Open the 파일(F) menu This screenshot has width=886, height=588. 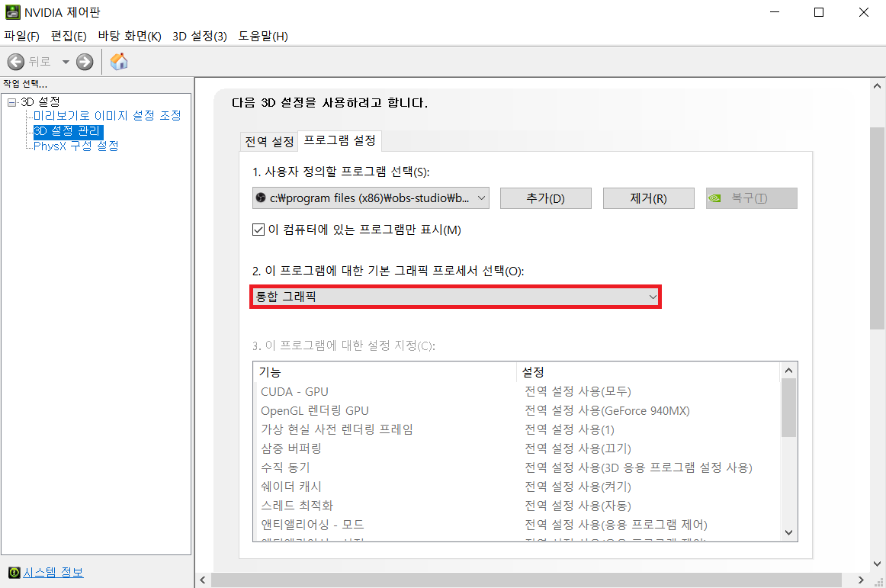(x=21, y=36)
